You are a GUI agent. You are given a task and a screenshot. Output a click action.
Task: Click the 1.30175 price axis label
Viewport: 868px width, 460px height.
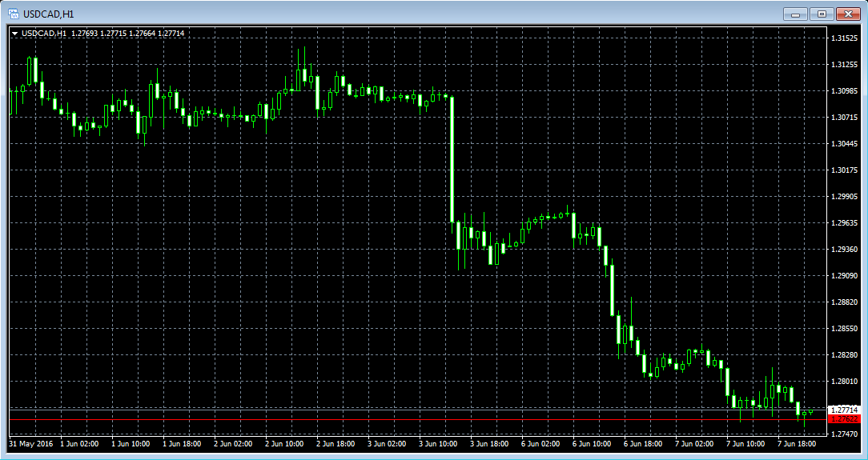pos(844,170)
